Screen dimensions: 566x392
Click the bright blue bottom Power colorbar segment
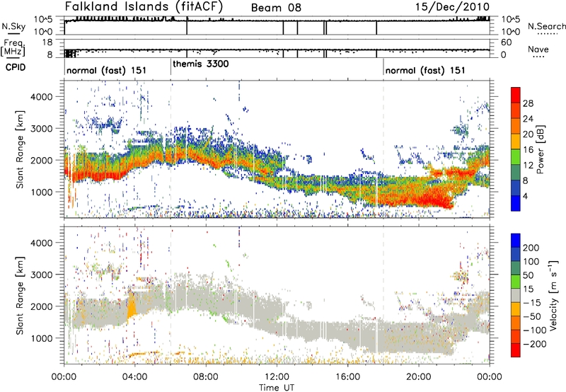pos(516,203)
